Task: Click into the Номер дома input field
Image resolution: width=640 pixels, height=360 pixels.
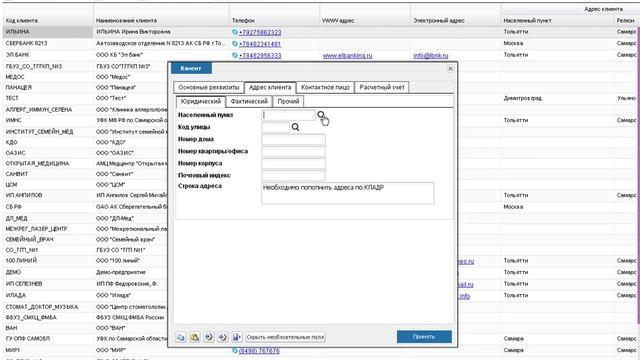Action: coord(293,139)
